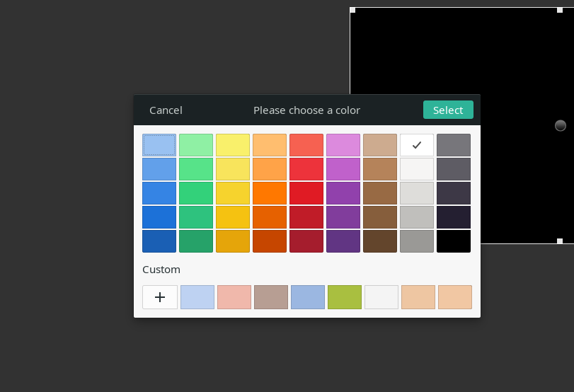Select the taupe custom color swatch
The image size is (574, 392).
point(271,297)
